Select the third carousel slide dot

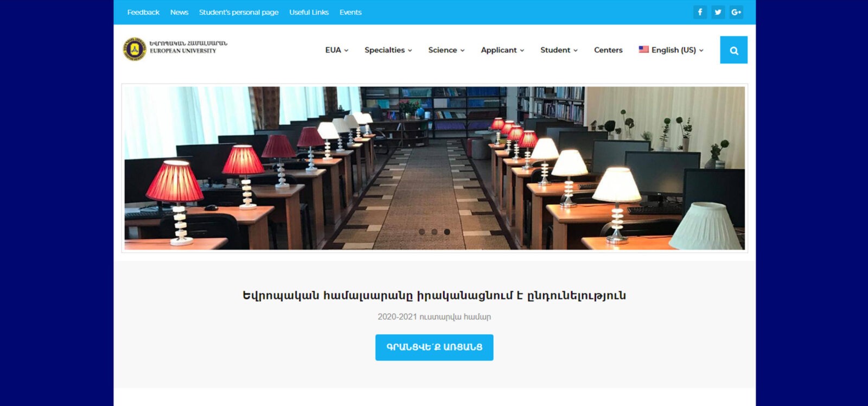coord(447,232)
